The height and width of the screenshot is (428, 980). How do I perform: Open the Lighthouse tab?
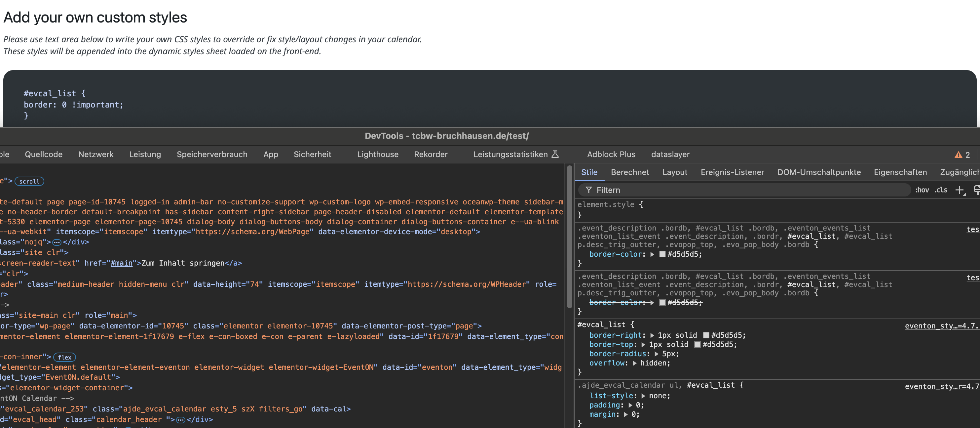378,154
